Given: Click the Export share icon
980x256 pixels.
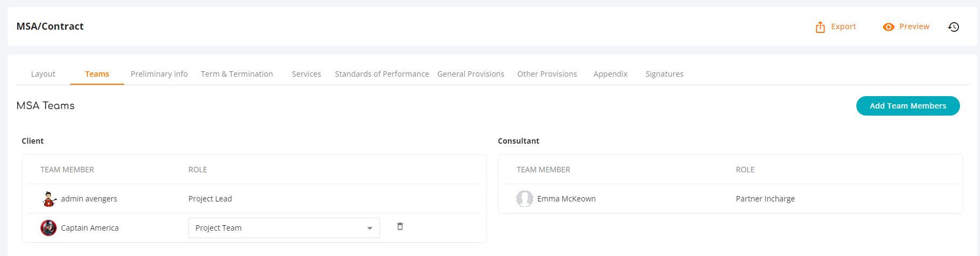Looking at the screenshot, I should [820, 27].
